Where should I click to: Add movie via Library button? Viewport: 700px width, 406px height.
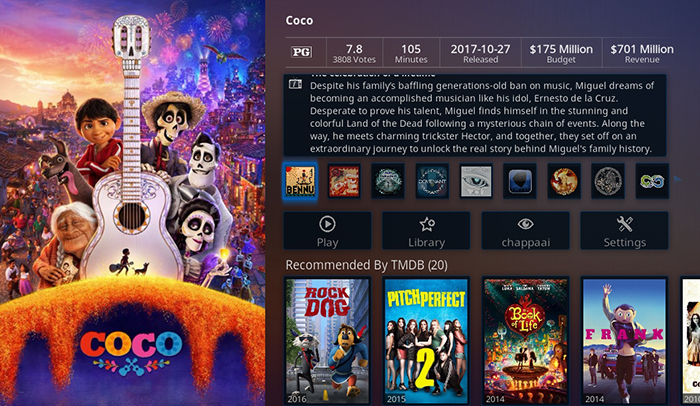point(426,230)
